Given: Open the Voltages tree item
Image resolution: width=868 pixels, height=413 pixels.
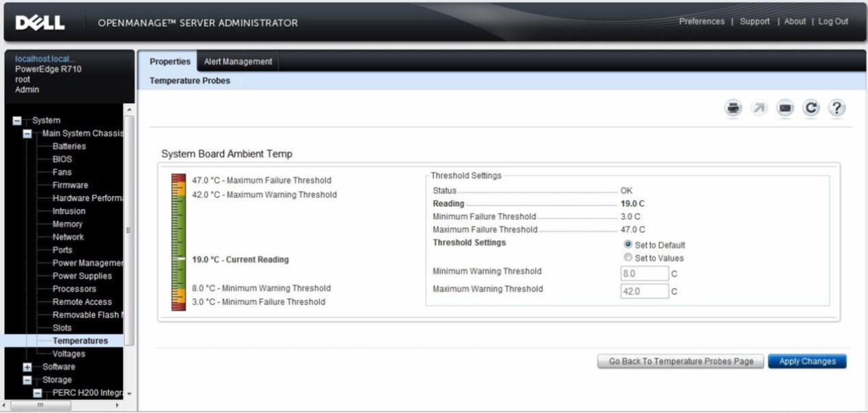Looking at the screenshot, I should pos(69,354).
